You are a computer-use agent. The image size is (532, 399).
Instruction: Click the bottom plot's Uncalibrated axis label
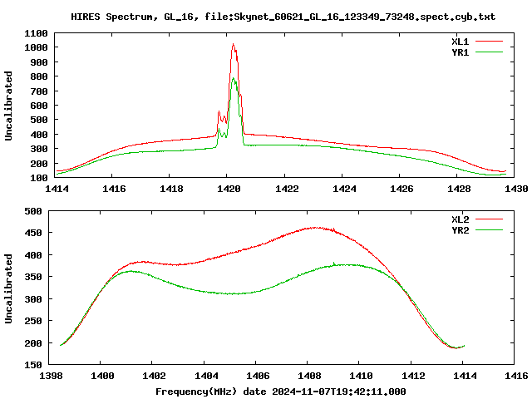(x=8, y=288)
